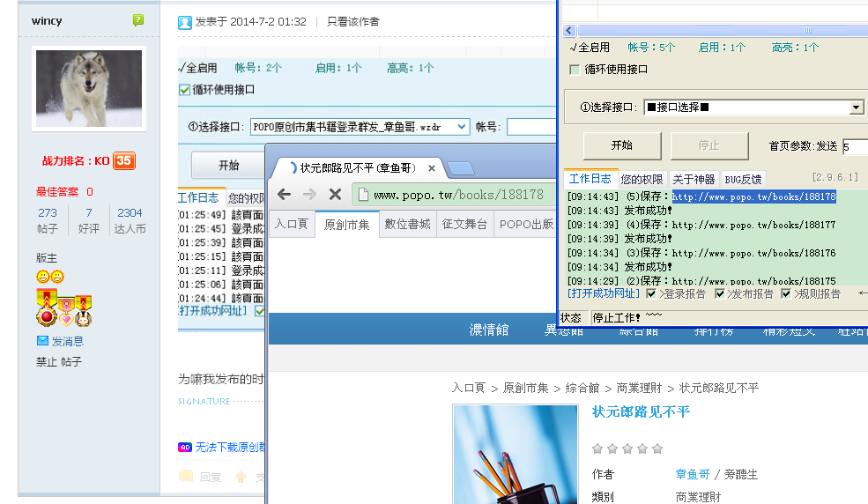Screen dimensions: 868x504
Task: Click 发消息 link
Action: tap(68, 341)
